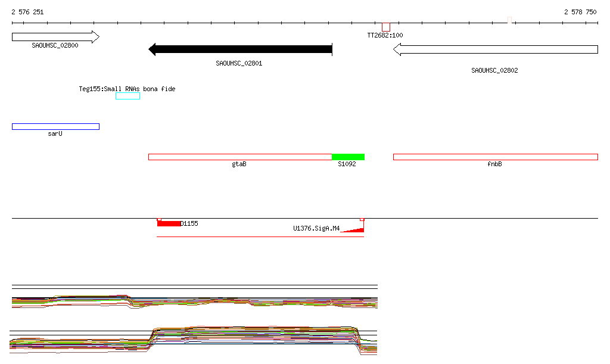Click the blue sarU feature bar
Viewport: 610px width, 364px height.
point(55,126)
